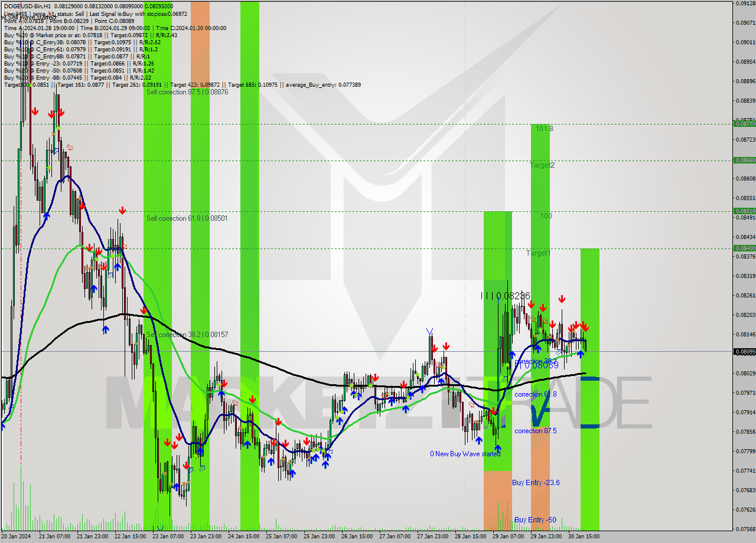Click the 0.08954 price axis label
Image resolution: width=756 pixels, height=543 pixels.
coord(745,61)
